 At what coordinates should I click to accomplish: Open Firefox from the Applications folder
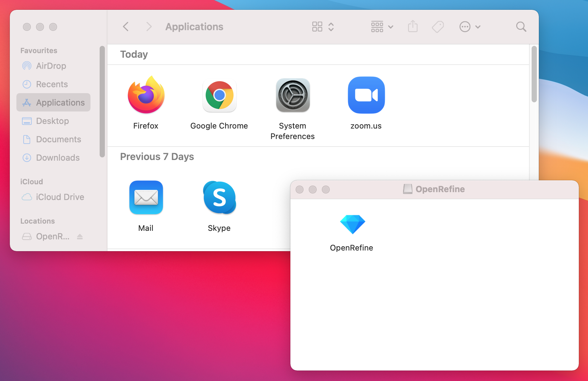pos(146,95)
